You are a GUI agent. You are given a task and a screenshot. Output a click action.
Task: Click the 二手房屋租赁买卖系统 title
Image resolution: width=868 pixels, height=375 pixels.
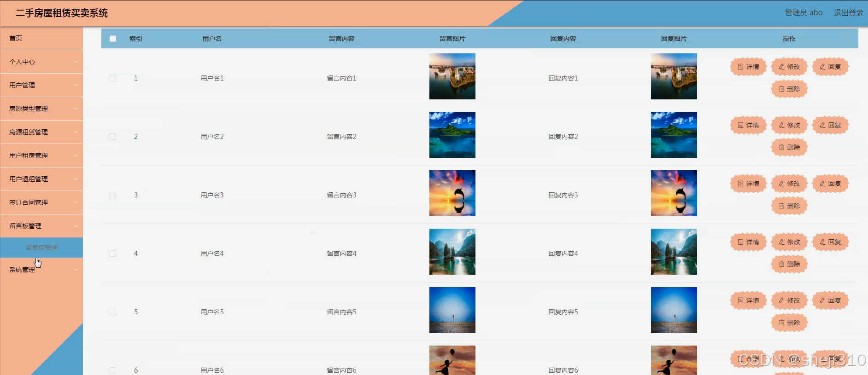62,13
